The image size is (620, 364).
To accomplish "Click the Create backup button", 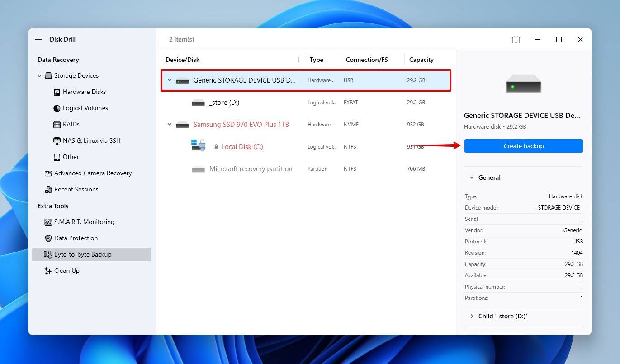I will (523, 146).
